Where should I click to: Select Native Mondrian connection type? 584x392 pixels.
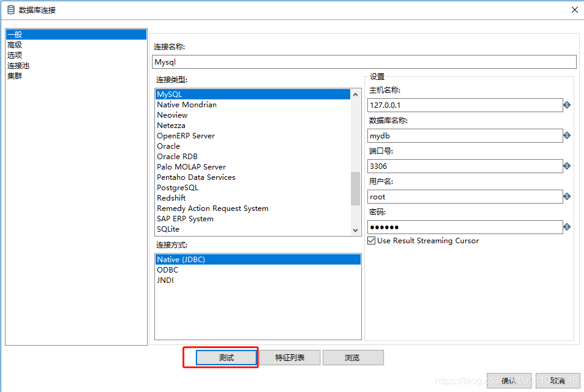tap(253, 105)
